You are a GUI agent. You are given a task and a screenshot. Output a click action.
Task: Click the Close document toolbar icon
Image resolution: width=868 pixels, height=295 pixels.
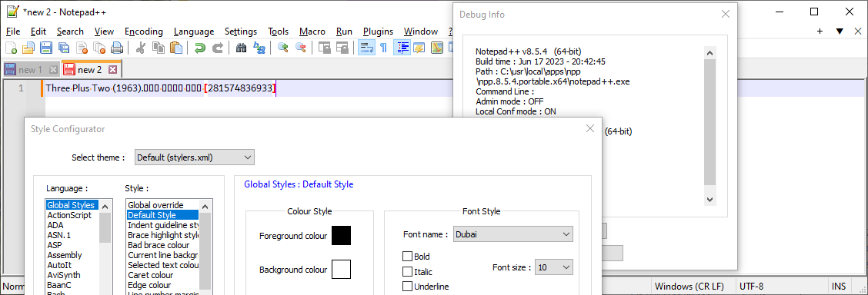(82, 48)
